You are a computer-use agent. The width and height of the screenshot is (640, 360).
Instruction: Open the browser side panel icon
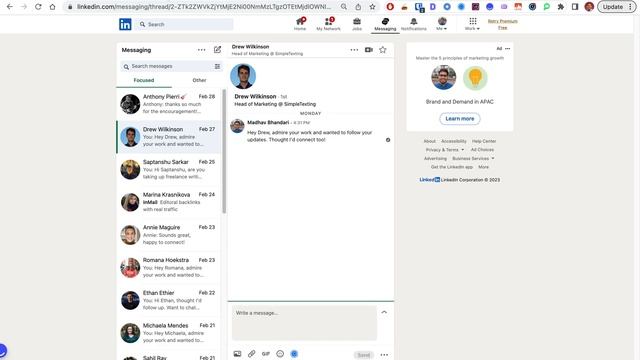click(x=575, y=7)
